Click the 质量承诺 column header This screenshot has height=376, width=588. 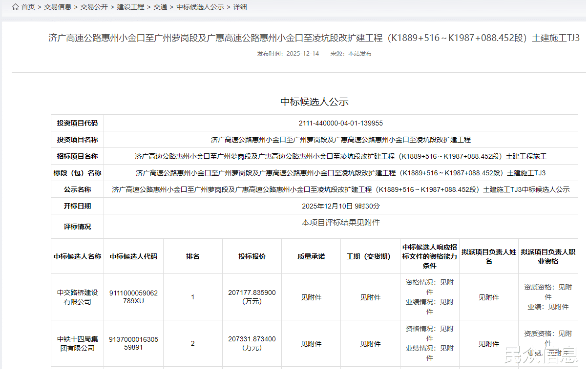click(311, 256)
